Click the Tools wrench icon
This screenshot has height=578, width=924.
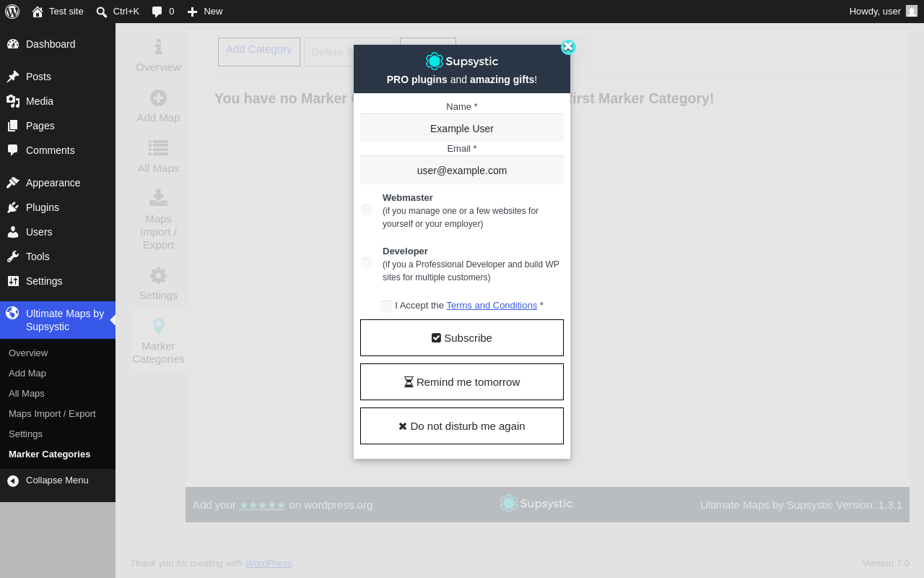coord(13,256)
